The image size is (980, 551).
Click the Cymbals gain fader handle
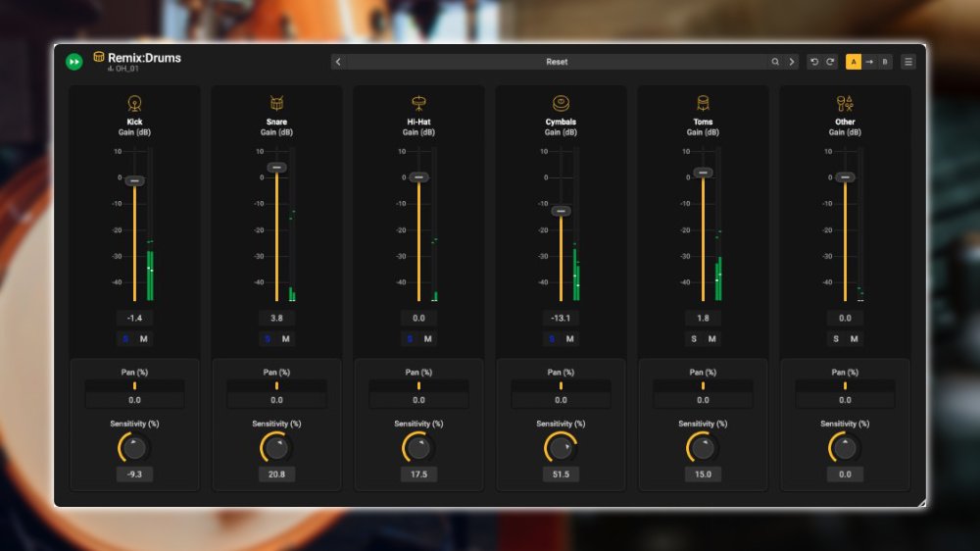(x=561, y=212)
